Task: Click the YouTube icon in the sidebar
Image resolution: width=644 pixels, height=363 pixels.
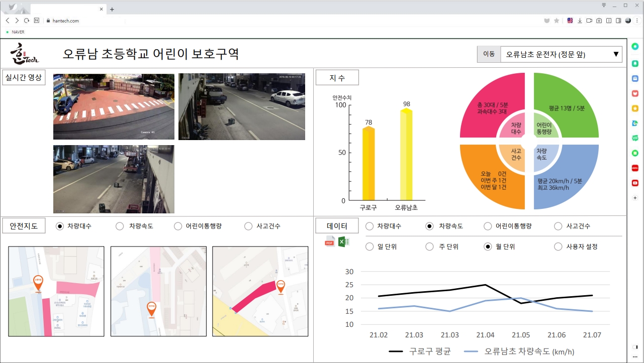Action: click(x=635, y=183)
